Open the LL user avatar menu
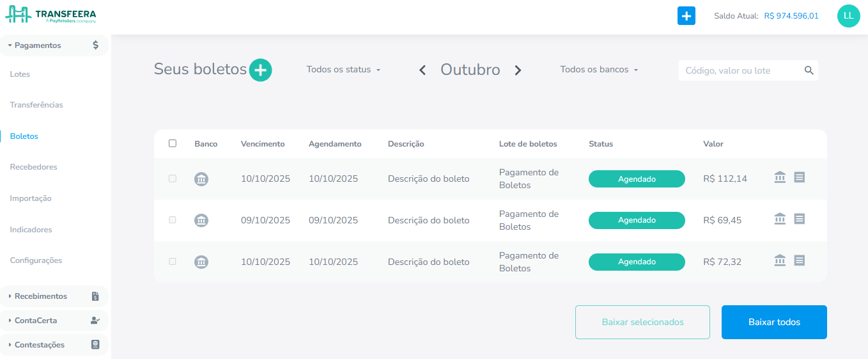 click(848, 16)
